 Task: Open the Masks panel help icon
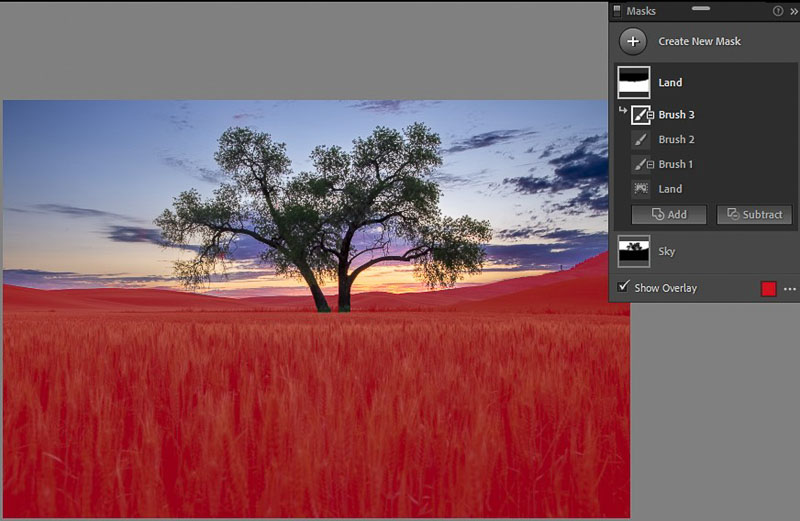[x=778, y=11]
